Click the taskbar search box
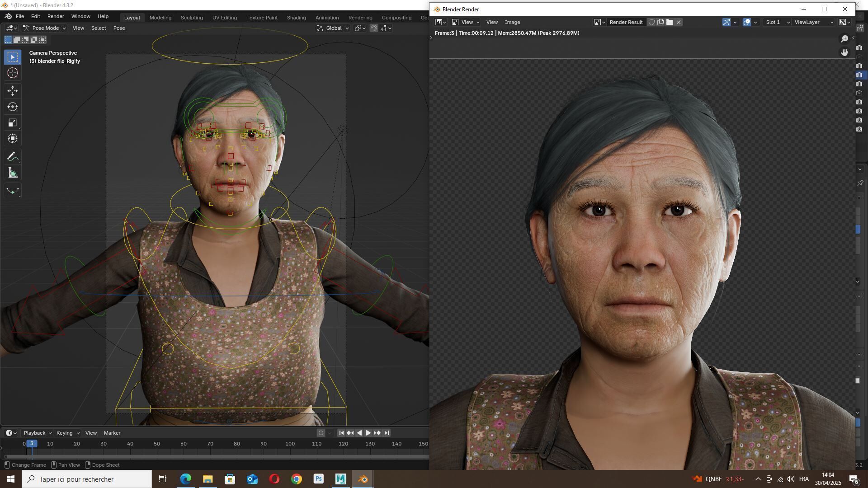This screenshot has width=868, height=488. pyautogui.click(x=87, y=479)
